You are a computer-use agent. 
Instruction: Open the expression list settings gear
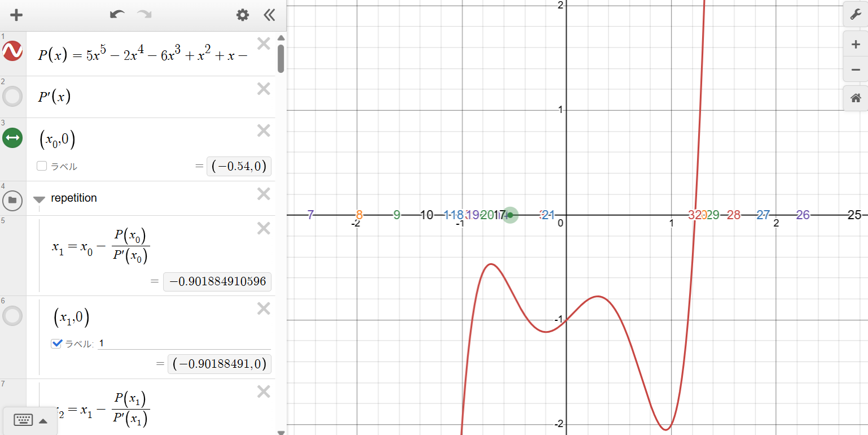pyautogui.click(x=243, y=15)
